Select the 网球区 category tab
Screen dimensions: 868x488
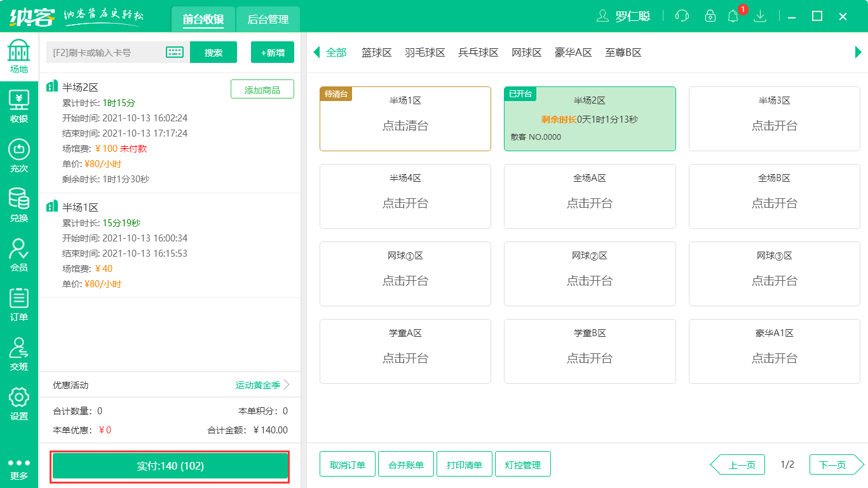pos(527,53)
